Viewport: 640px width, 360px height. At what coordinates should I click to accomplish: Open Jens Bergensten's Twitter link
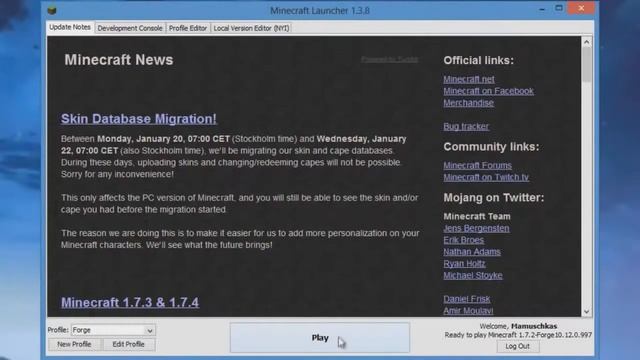coord(476,228)
